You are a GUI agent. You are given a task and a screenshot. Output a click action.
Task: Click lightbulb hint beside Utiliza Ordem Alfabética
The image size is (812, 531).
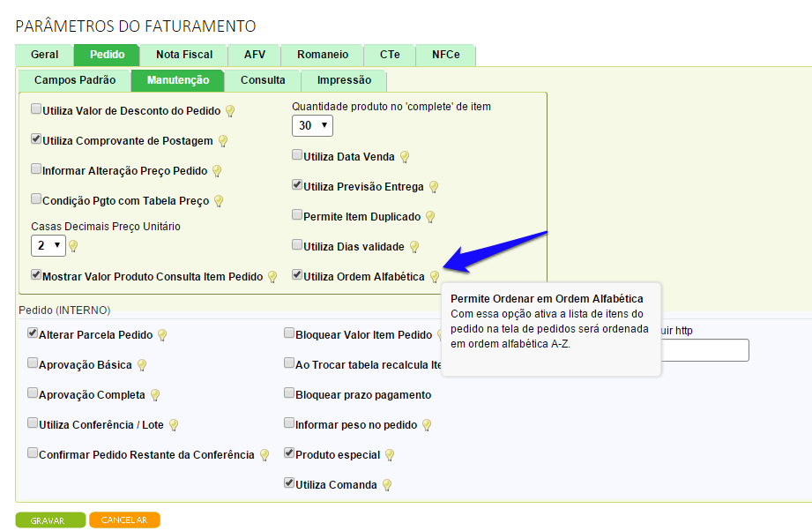434,276
